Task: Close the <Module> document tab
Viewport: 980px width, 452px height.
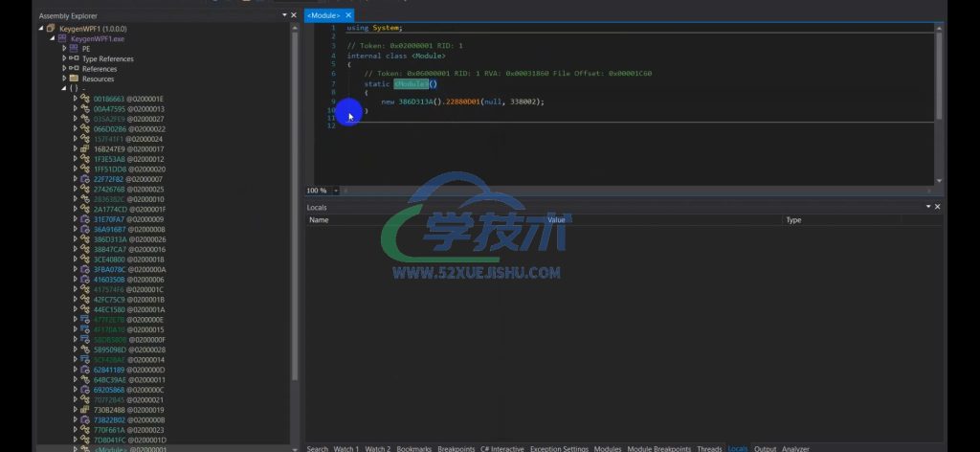Action: click(x=348, y=15)
